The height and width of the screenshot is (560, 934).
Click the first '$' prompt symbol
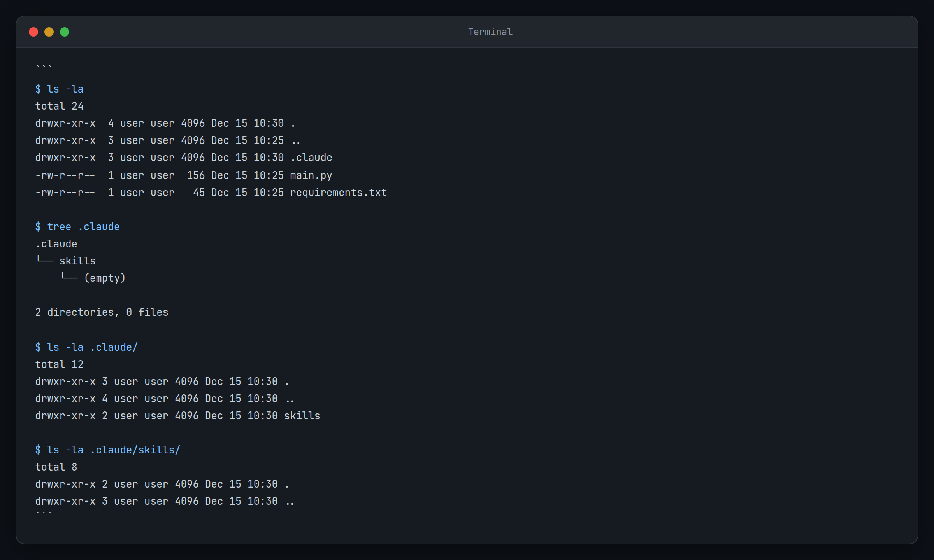pos(38,89)
